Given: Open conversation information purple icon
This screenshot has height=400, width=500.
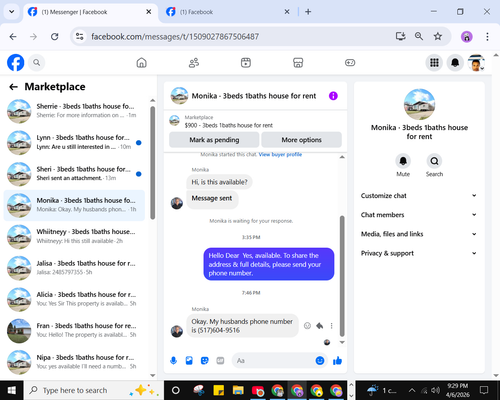Looking at the screenshot, I should click(333, 96).
